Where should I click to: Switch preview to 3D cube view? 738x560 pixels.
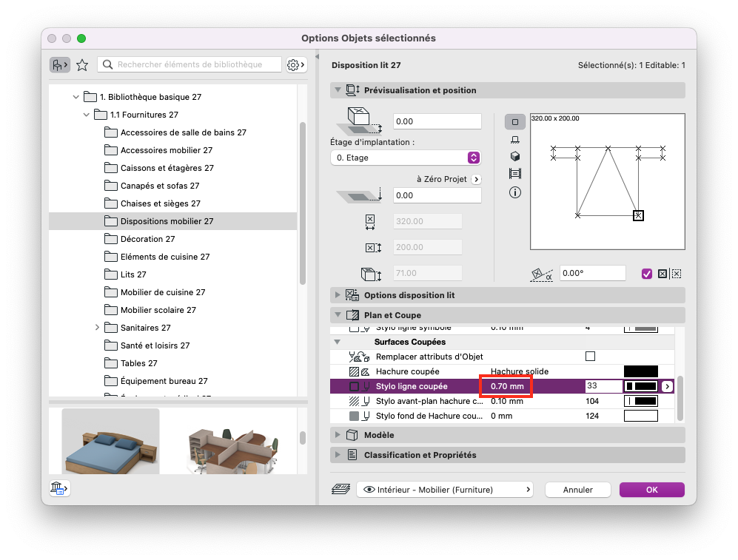pyautogui.click(x=515, y=156)
